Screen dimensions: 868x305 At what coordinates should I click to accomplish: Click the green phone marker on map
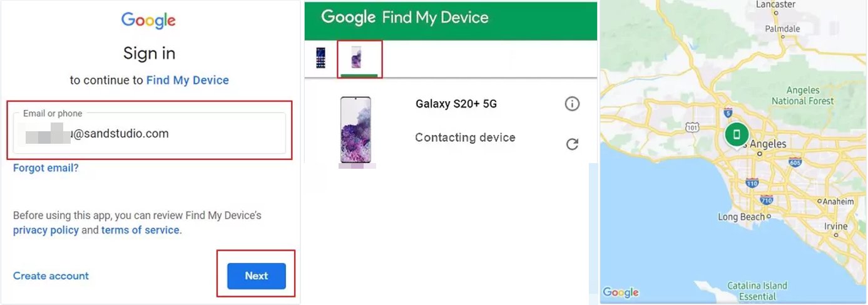tap(737, 134)
